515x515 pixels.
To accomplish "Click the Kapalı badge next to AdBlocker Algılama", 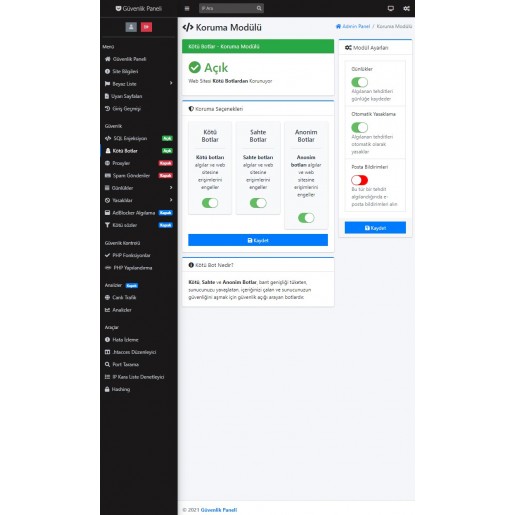I will click(166, 213).
